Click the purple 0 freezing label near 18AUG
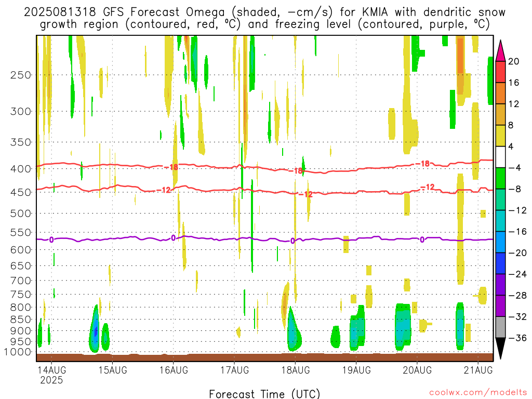 293,241
